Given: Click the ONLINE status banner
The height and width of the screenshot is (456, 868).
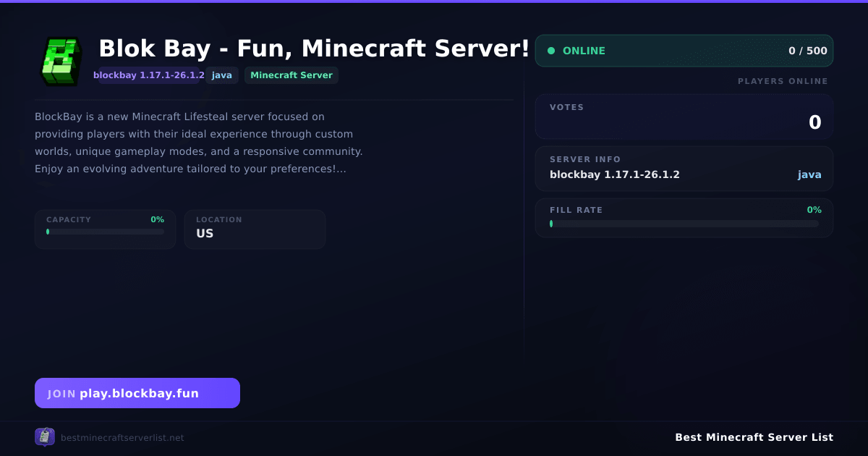Looking at the screenshot, I should click(x=684, y=51).
